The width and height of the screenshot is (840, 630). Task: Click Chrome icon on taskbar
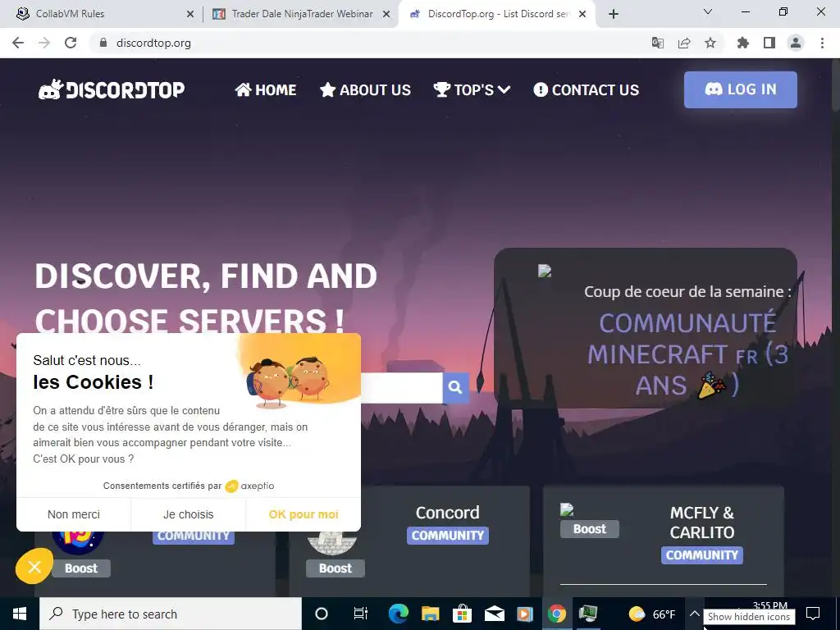(557, 614)
